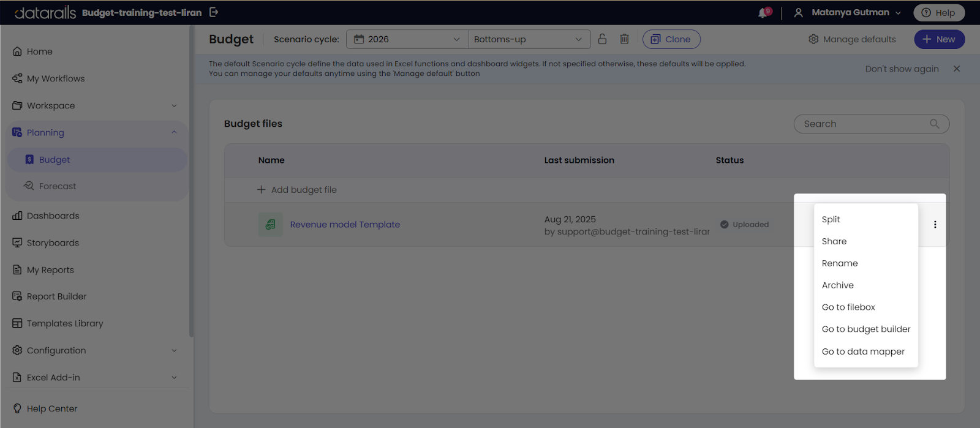Select Budget under Planning
The height and width of the screenshot is (428, 980).
pos(97,159)
